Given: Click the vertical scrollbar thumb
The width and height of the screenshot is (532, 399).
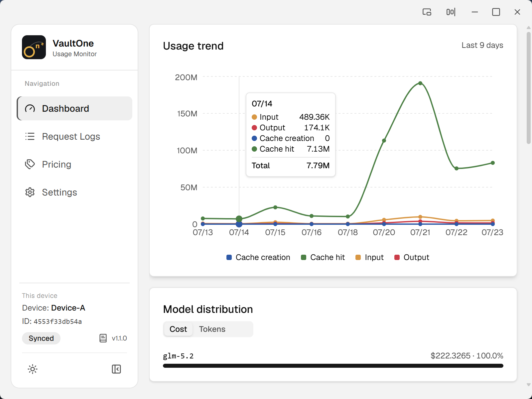Looking at the screenshot, I should pos(529,88).
